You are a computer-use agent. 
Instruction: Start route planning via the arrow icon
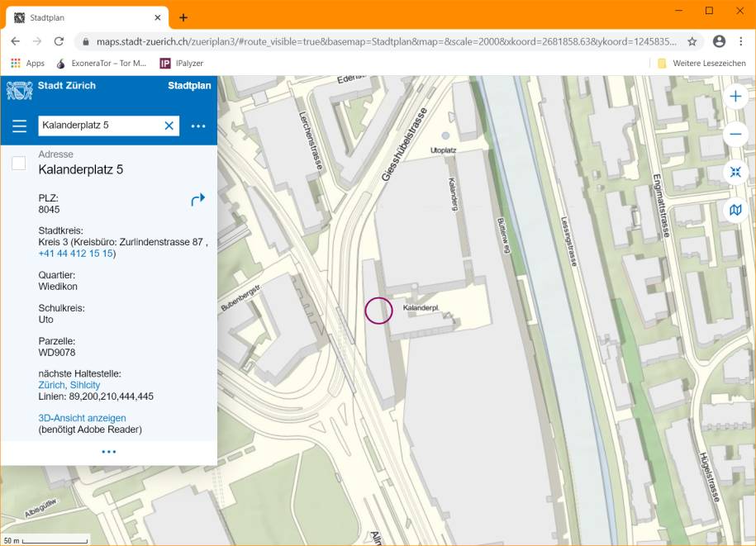(197, 198)
